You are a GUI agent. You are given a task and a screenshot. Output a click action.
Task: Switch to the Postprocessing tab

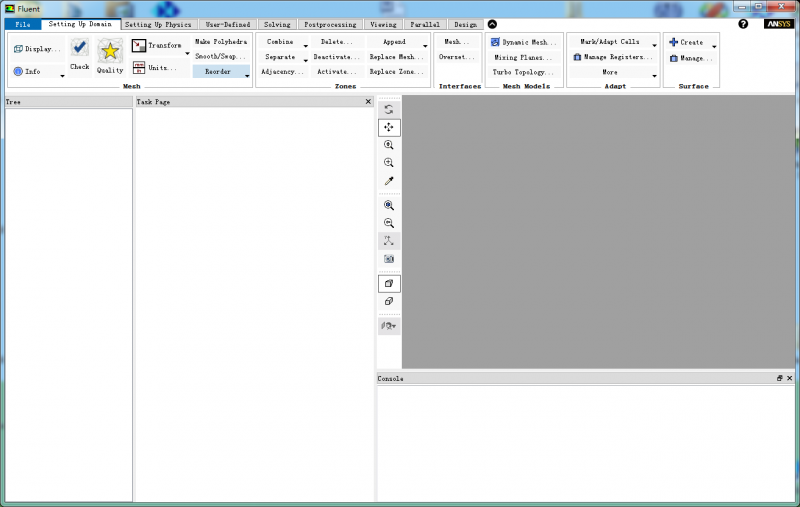(x=330, y=24)
